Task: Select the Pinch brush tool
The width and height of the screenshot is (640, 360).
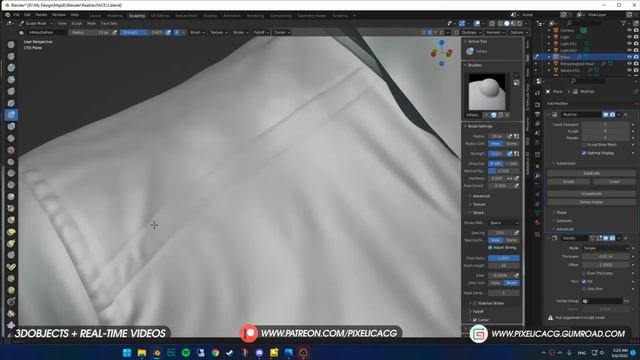Action: click(11, 209)
